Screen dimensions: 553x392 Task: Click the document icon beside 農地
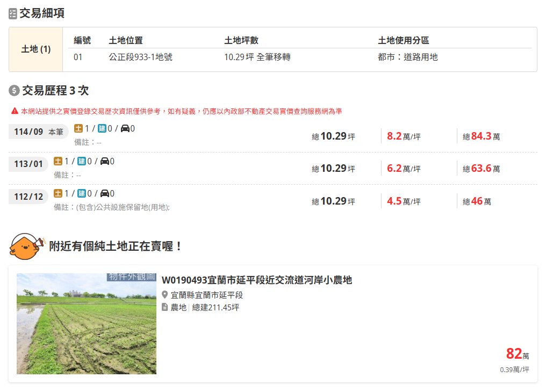165,307
